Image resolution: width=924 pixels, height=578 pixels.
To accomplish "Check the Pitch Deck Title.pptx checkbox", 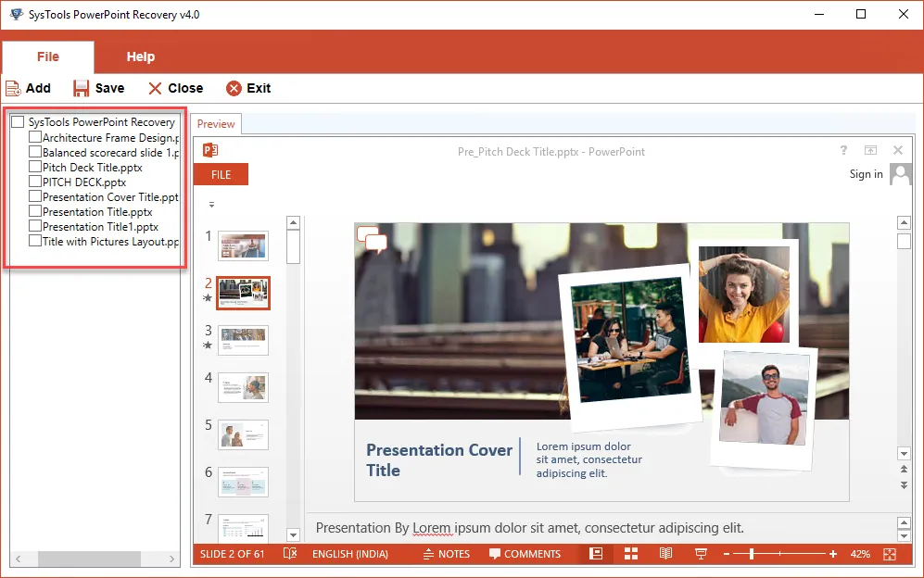I will tap(35, 168).
